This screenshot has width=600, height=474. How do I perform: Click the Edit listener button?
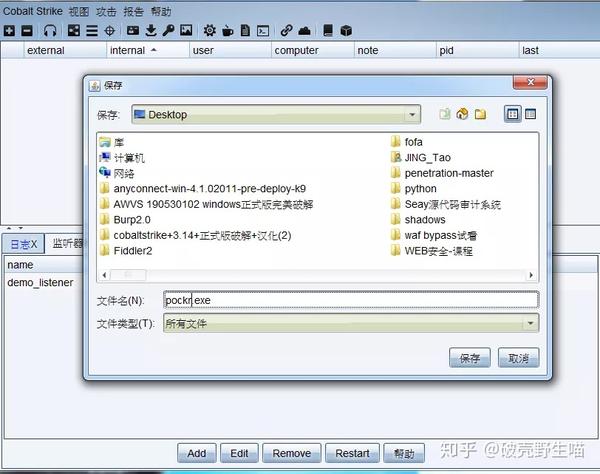(x=239, y=453)
